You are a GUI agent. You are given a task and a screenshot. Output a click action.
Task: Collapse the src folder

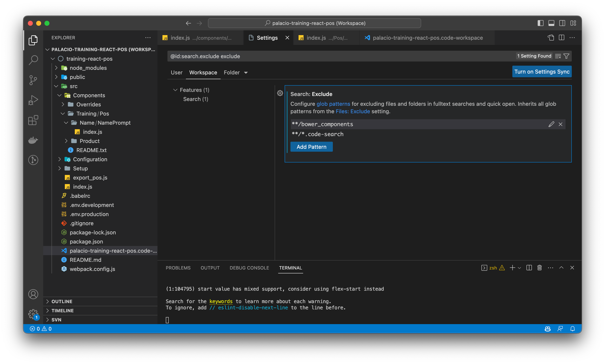pyautogui.click(x=56, y=86)
